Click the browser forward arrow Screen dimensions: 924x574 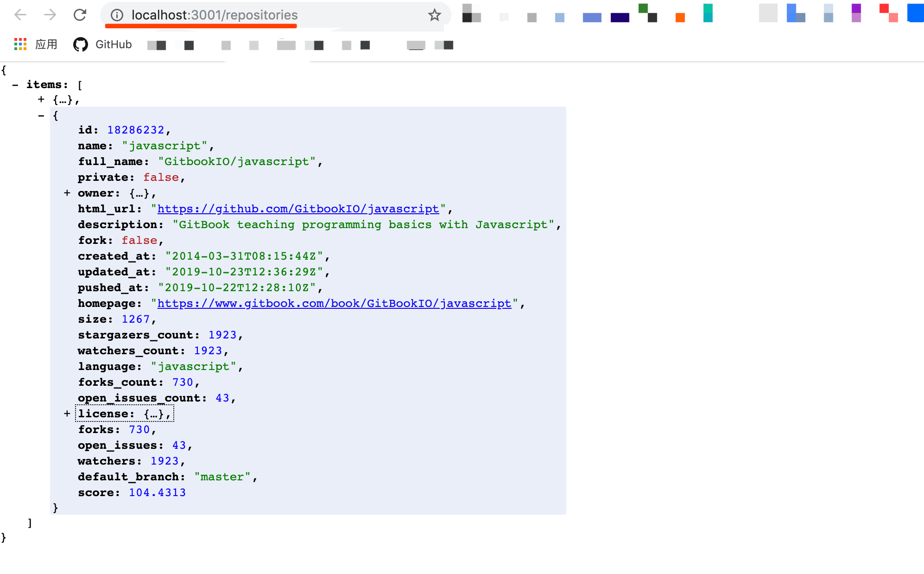[50, 15]
